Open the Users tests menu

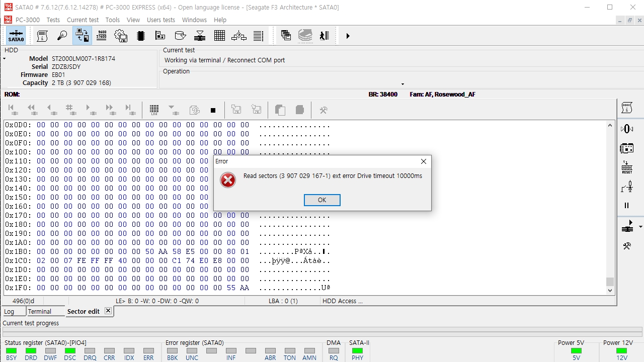click(x=161, y=20)
